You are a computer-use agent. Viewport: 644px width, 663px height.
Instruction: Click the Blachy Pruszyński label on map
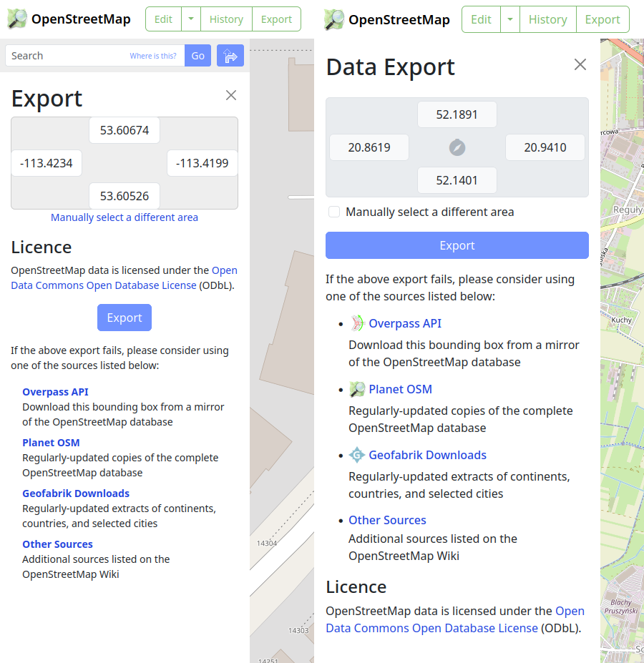tap(620, 606)
